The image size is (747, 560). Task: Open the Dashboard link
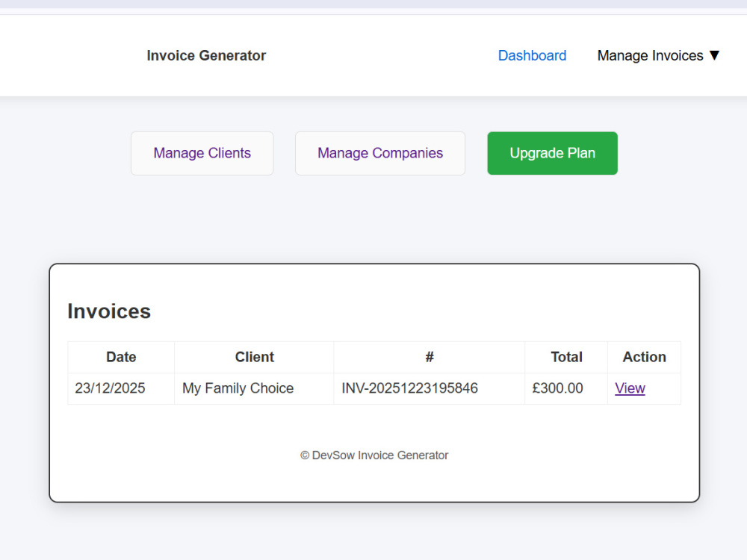[x=532, y=56]
